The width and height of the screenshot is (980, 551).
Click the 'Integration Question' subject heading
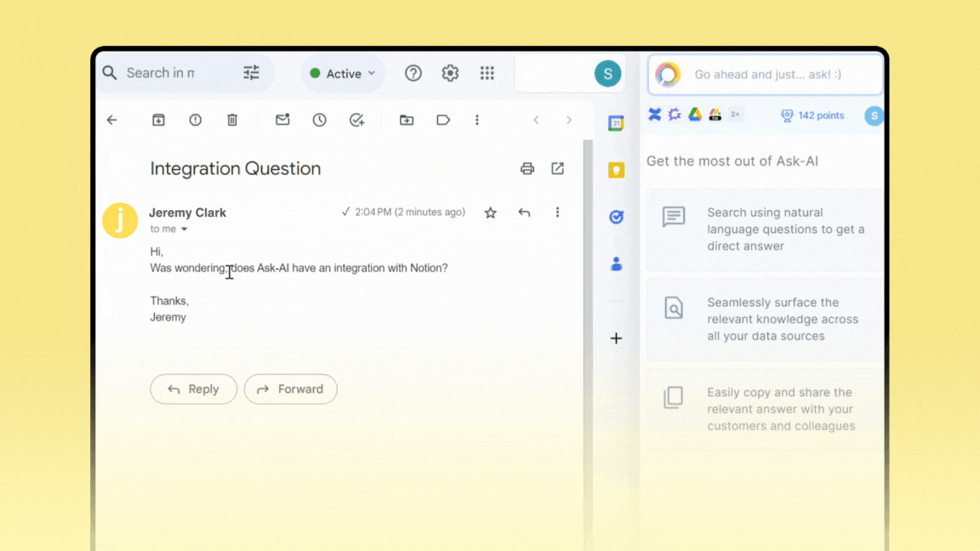pyautogui.click(x=236, y=168)
